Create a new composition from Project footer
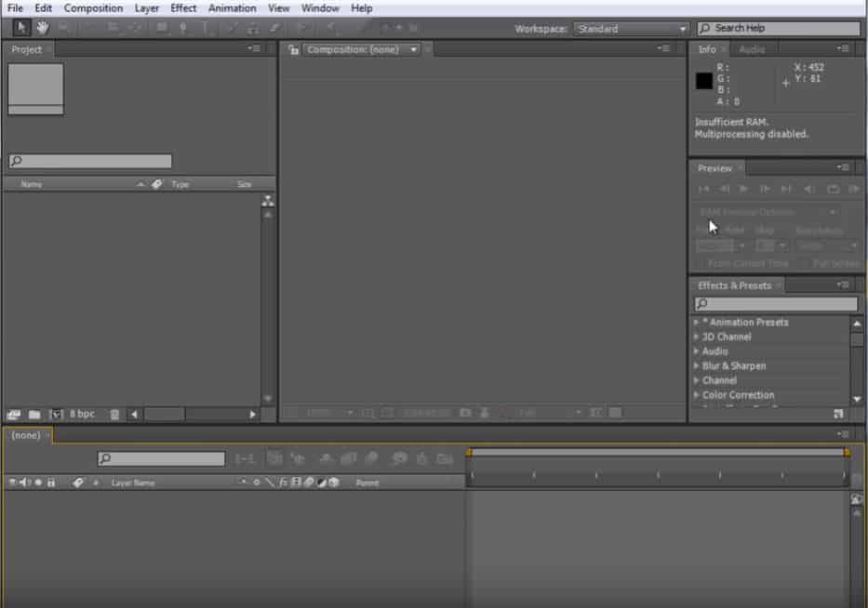The height and width of the screenshot is (608, 868). tap(56, 415)
